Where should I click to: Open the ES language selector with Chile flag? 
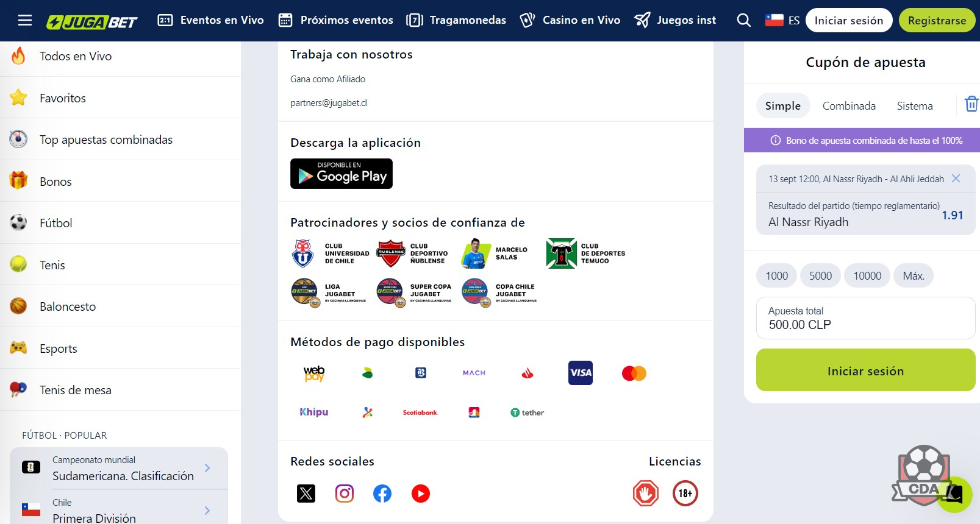782,20
